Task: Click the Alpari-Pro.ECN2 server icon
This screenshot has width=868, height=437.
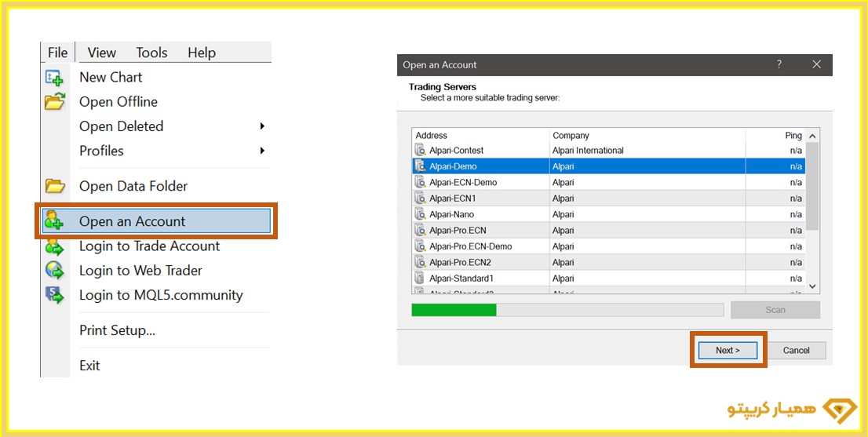Action: pos(420,262)
